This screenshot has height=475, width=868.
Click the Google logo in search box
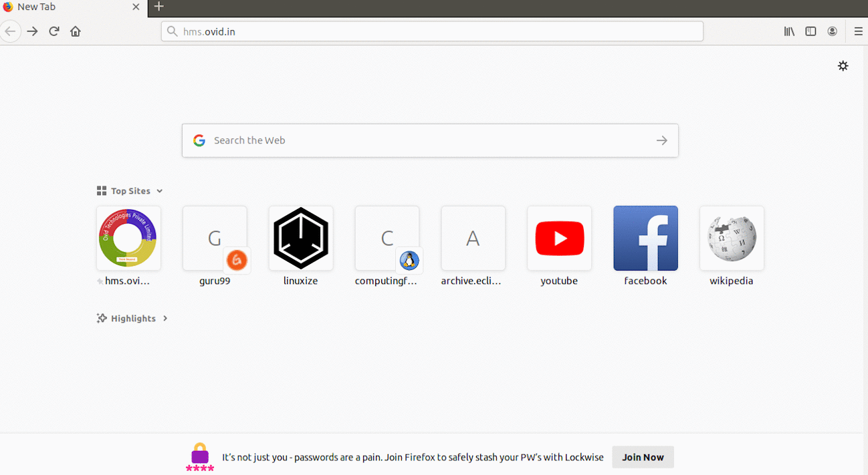click(x=199, y=140)
